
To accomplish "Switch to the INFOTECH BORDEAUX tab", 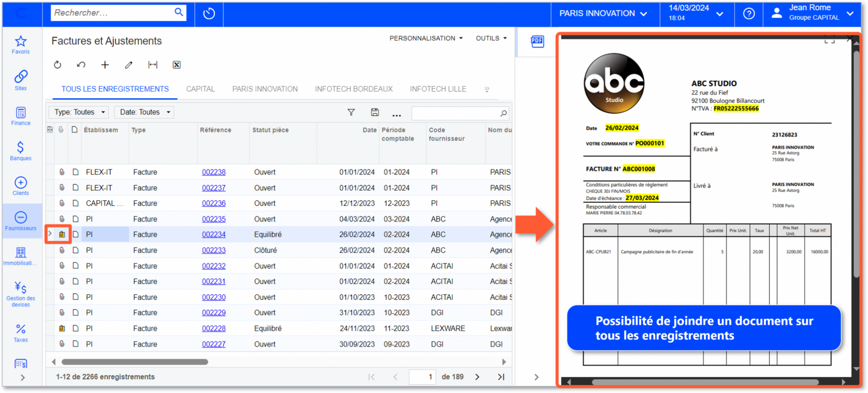I will pyautogui.click(x=354, y=89).
